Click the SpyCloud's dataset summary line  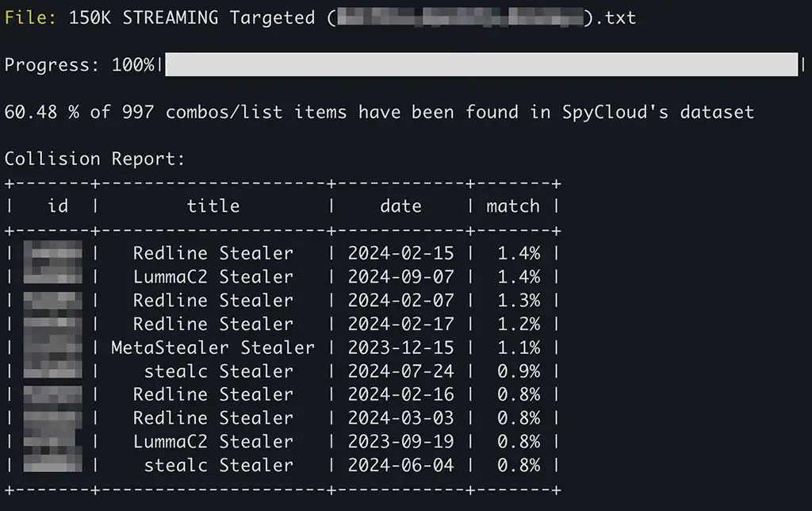pyautogui.click(x=379, y=112)
